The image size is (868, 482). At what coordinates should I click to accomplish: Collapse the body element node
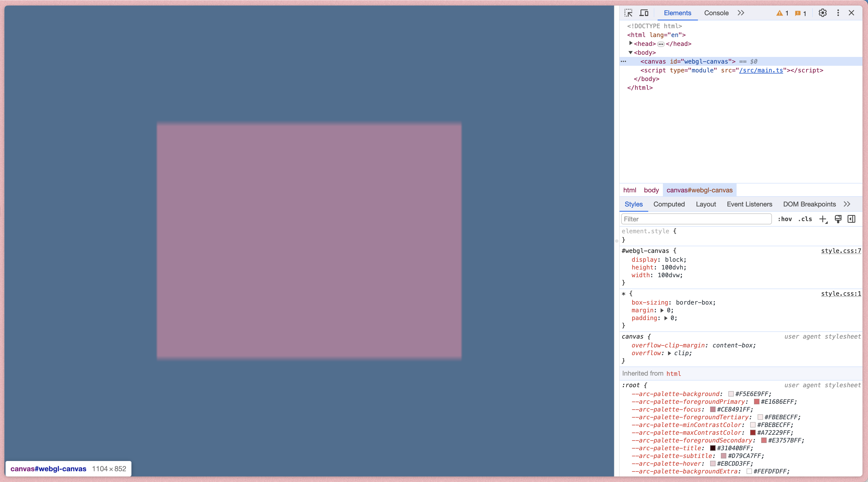click(631, 53)
